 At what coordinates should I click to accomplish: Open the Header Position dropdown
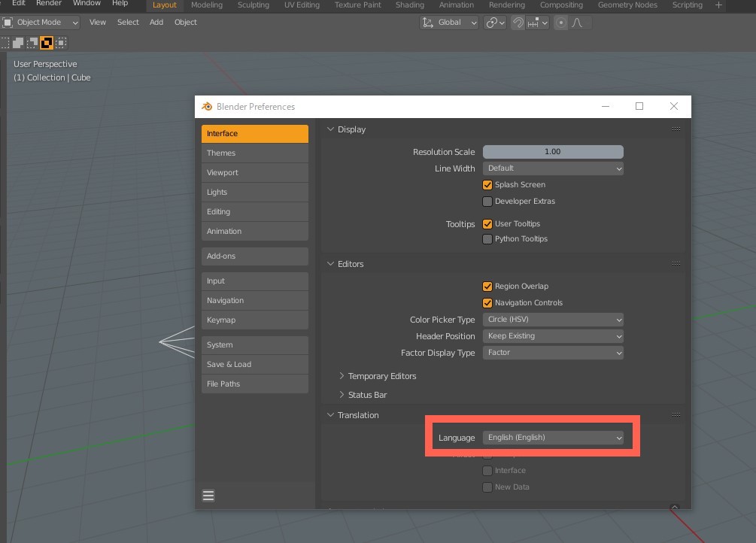553,336
